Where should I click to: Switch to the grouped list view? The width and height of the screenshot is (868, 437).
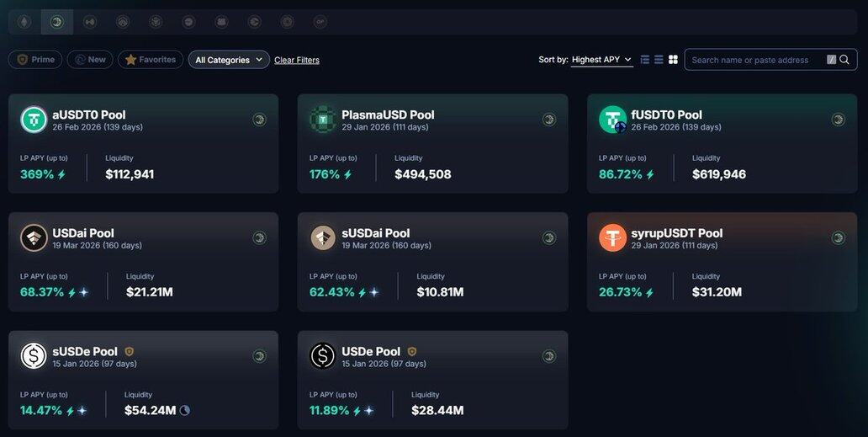[645, 60]
